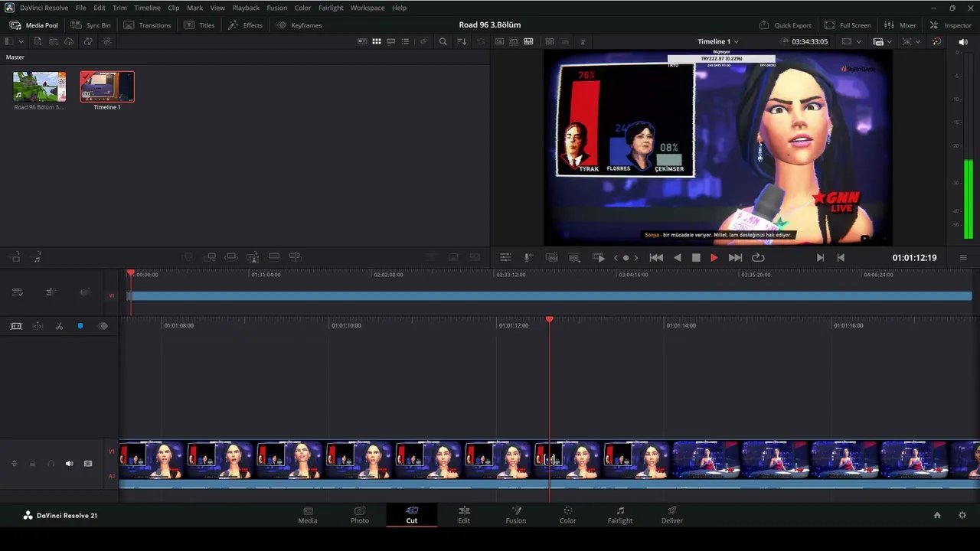The width and height of the screenshot is (980, 551).
Task: Open the media pool search
Action: pyautogui.click(x=443, y=41)
